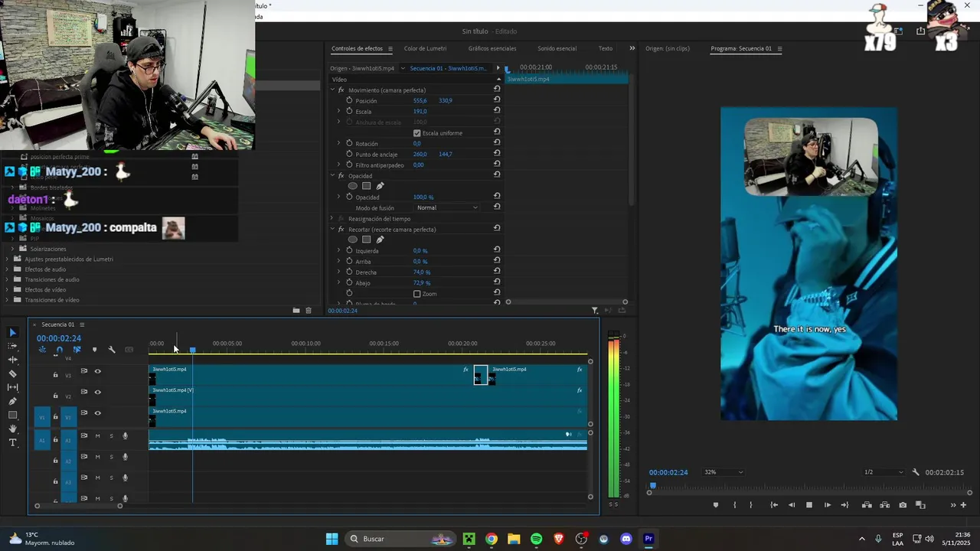This screenshot has width=980, height=551.
Task: Open the Gráficos esenciales tab
Action: pos(492,48)
